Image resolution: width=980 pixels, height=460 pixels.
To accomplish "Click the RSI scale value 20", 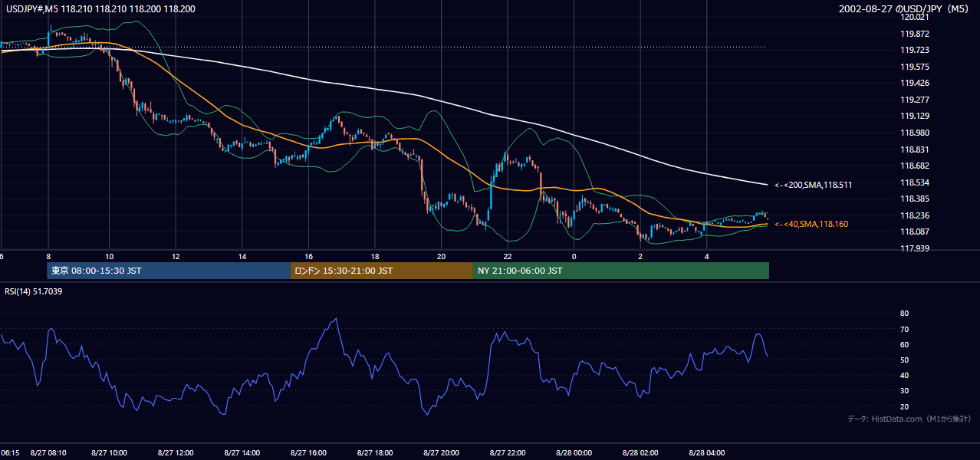I will tap(904, 406).
